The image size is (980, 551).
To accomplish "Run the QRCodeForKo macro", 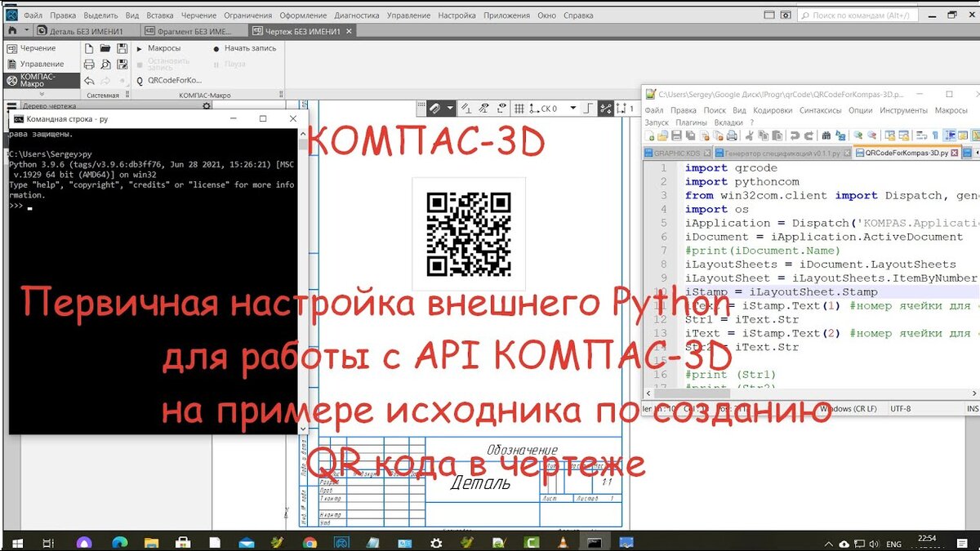I will (175, 81).
